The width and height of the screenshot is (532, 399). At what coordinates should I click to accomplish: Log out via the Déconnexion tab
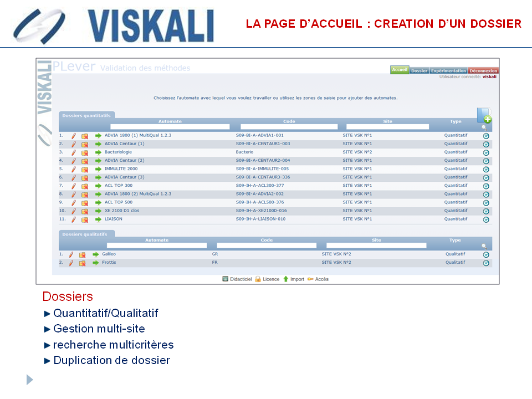[x=483, y=70]
